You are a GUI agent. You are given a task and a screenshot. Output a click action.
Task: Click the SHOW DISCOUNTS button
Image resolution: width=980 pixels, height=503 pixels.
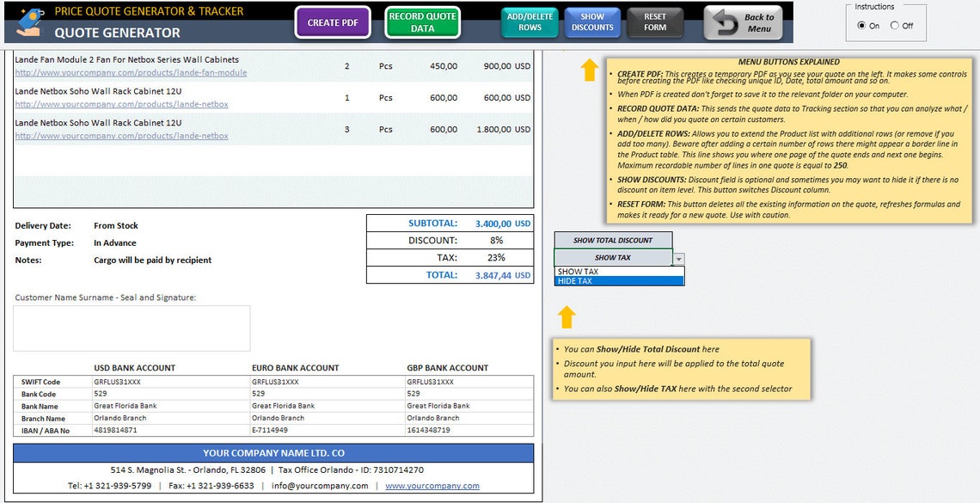(592, 21)
